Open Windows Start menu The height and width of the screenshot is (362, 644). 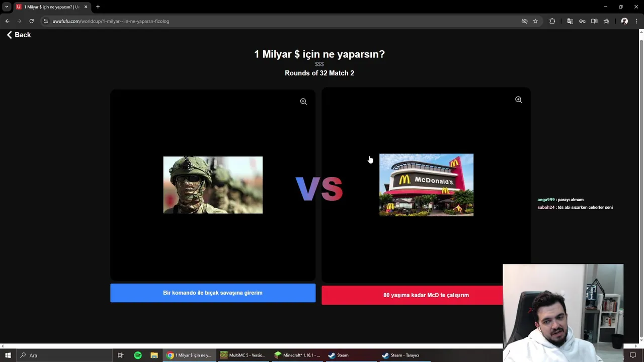coord(8,355)
